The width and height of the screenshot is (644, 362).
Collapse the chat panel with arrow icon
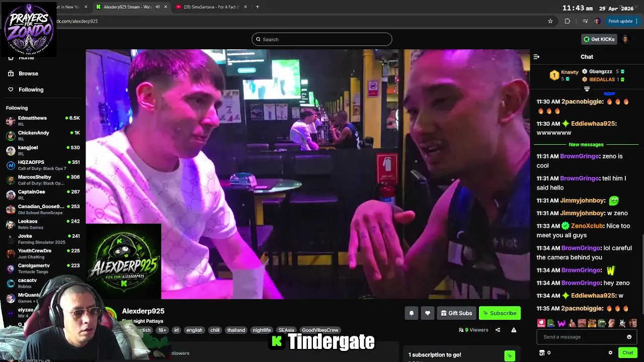tap(536, 57)
